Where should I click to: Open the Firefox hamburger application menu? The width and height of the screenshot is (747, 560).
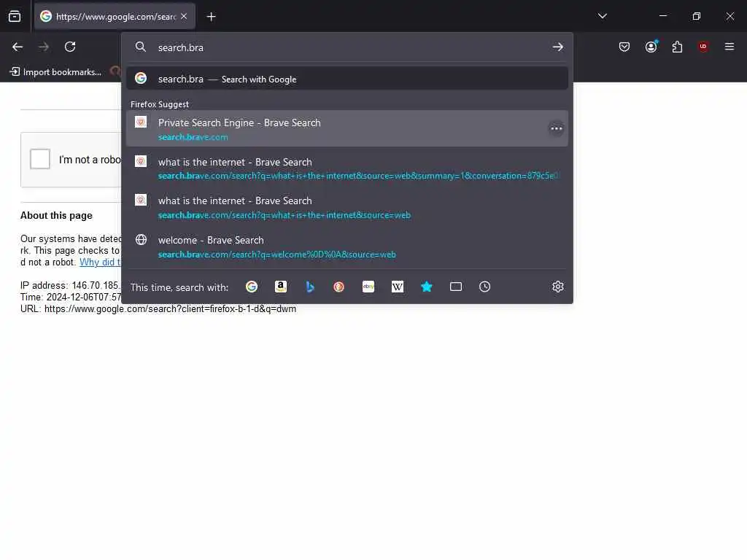[729, 47]
